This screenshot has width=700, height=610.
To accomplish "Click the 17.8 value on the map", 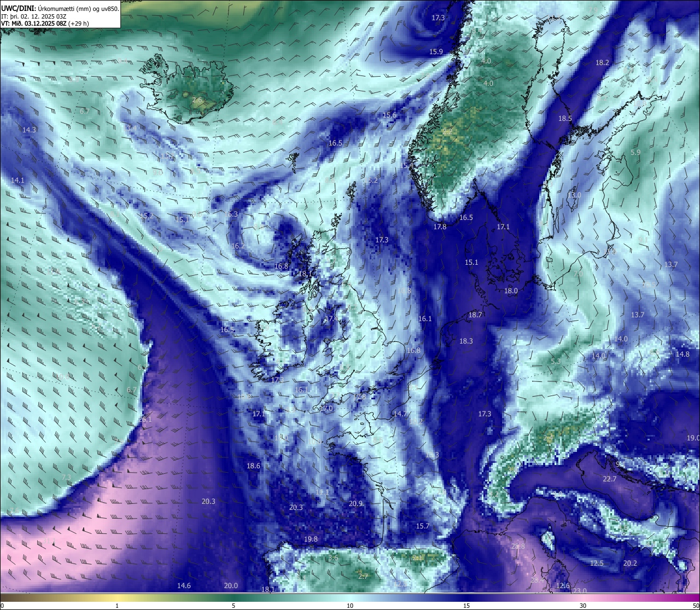I will (440, 227).
